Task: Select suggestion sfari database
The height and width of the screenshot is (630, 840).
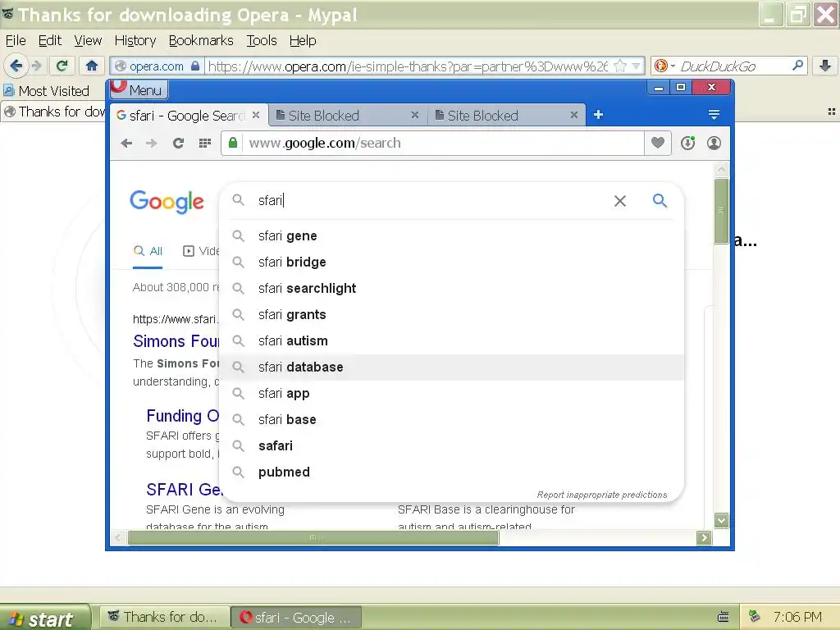Action: click(452, 367)
